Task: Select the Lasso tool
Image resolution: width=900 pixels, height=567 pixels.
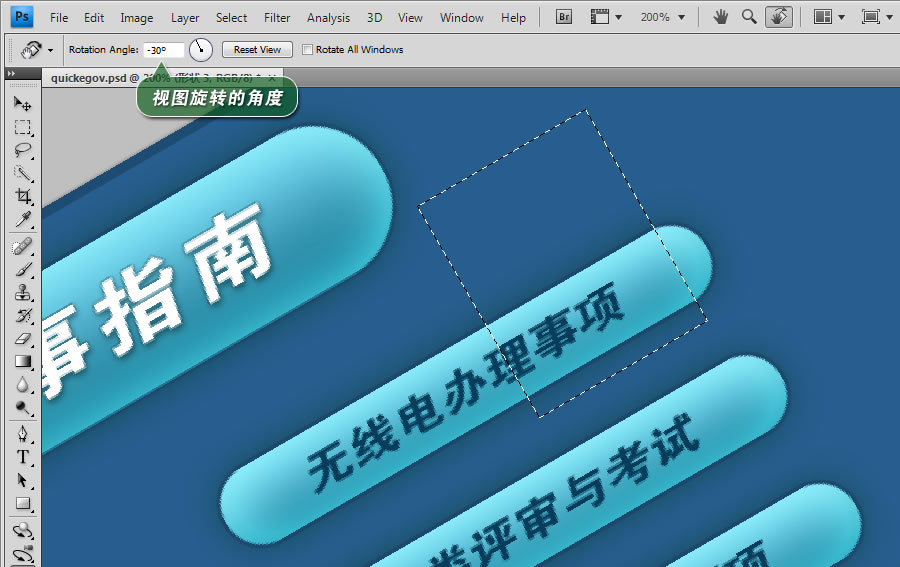Action: point(23,150)
